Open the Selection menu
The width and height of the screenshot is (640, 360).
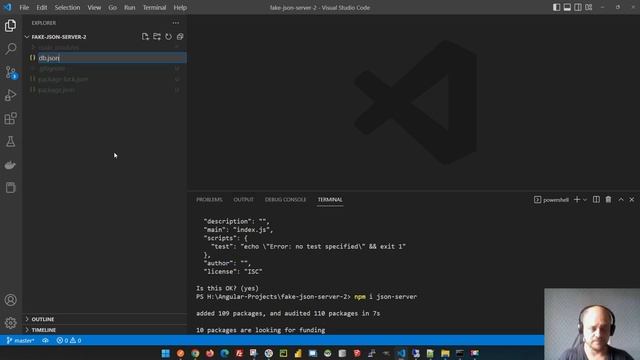point(67,7)
